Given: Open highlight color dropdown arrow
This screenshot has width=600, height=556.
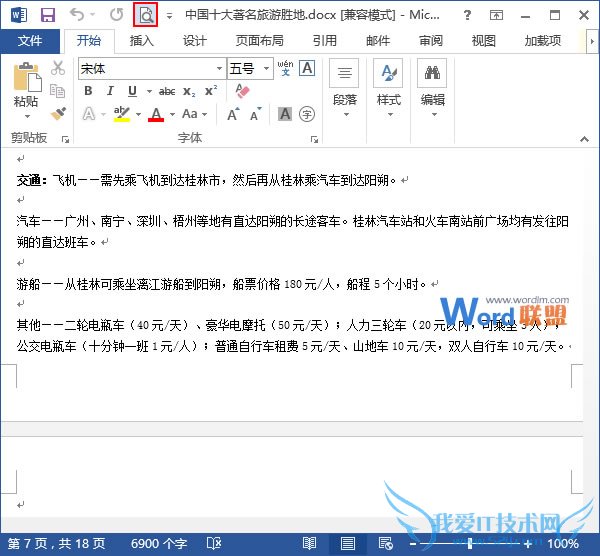Looking at the screenshot, I should [138, 114].
